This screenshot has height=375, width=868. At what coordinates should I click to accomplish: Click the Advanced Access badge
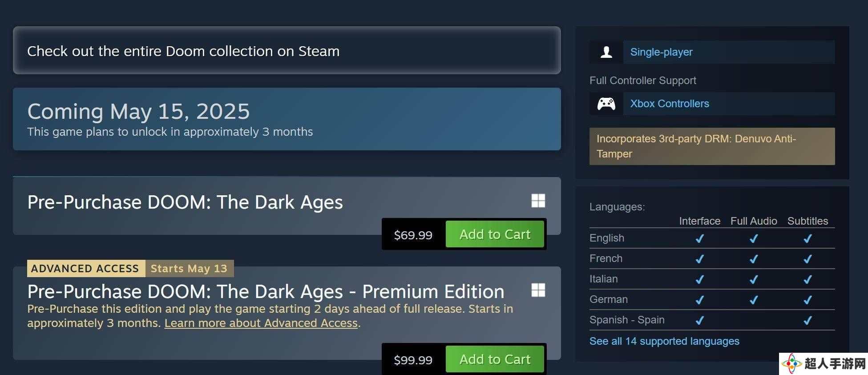tap(85, 268)
